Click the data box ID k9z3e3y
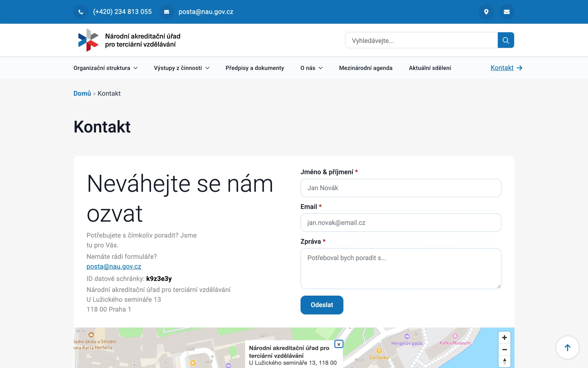This screenshot has height=368, width=588. (x=159, y=279)
